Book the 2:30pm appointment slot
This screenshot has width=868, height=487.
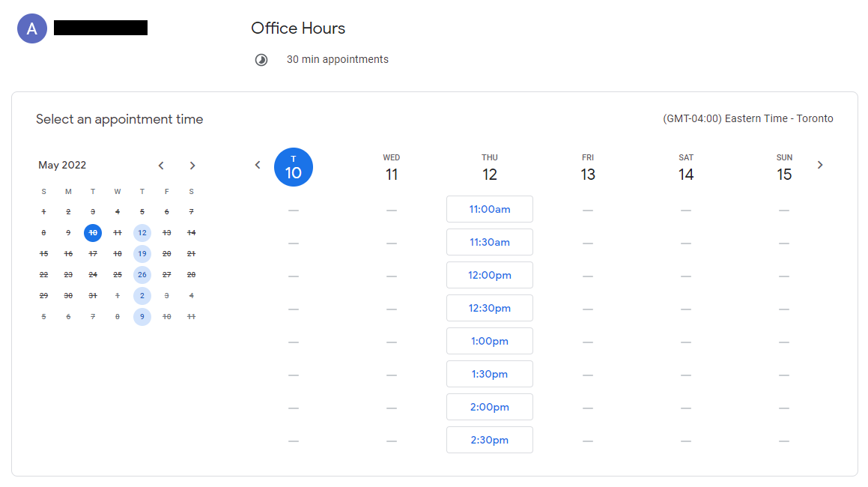[x=490, y=440]
